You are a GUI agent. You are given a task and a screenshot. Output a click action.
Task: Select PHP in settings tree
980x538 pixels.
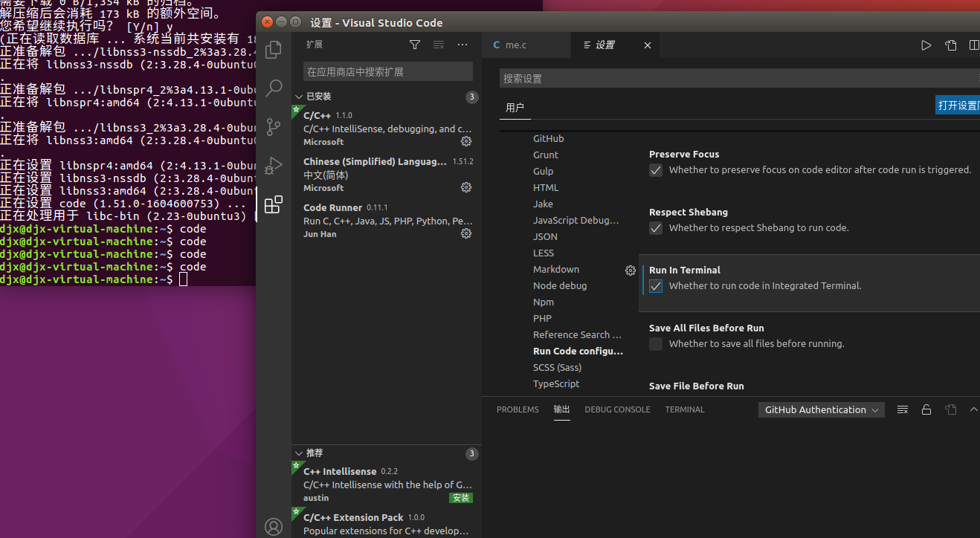pos(542,319)
